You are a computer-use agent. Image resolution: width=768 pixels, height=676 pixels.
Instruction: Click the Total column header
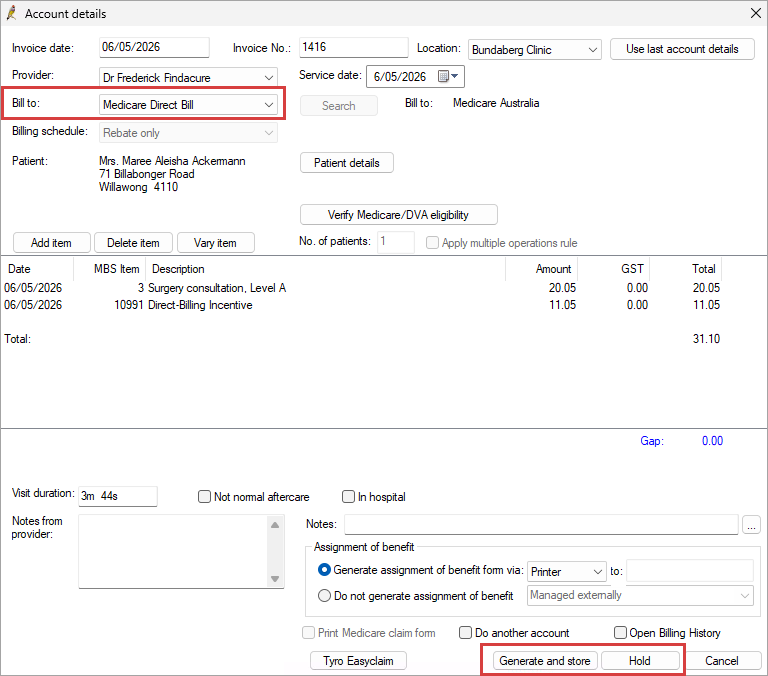pyautogui.click(x=686, y=269)
